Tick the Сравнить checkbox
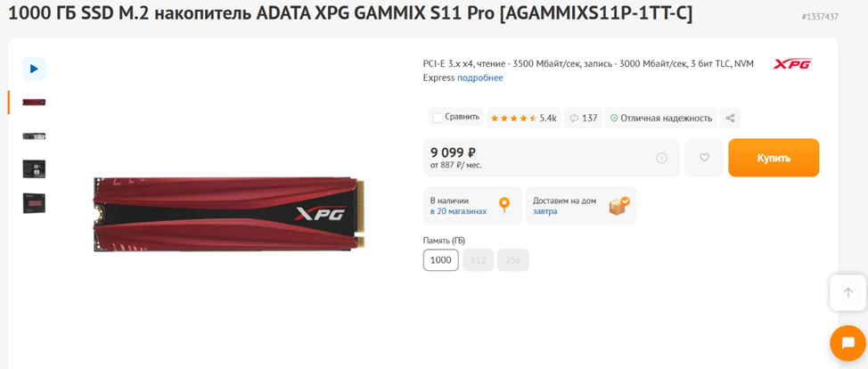Viewport: 868px width, 369px height. 438,118
